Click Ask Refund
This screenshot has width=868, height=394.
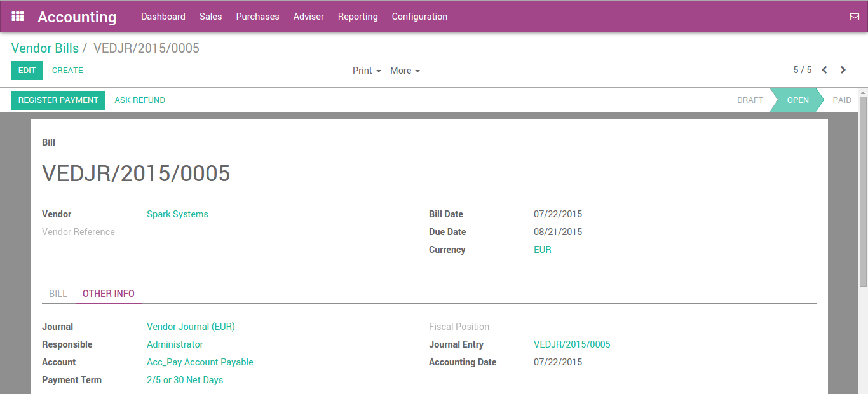tap(140, 100)
